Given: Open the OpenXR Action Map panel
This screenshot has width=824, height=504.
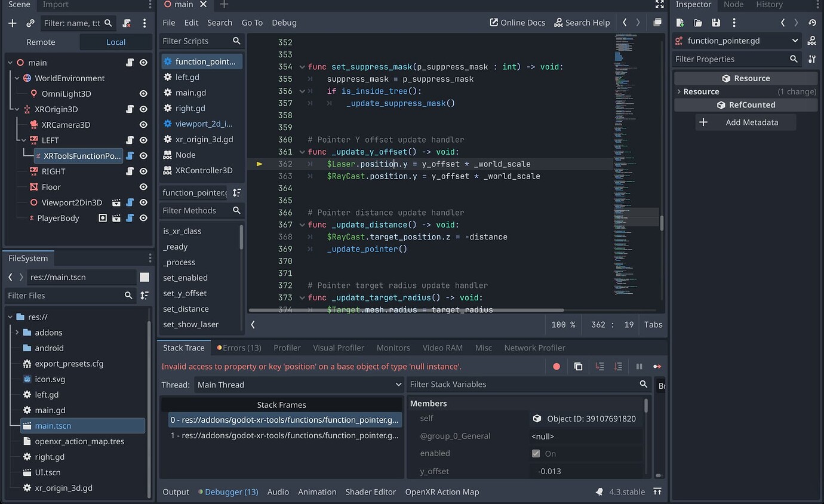Looking at the screenshot, I should (442, 492).
